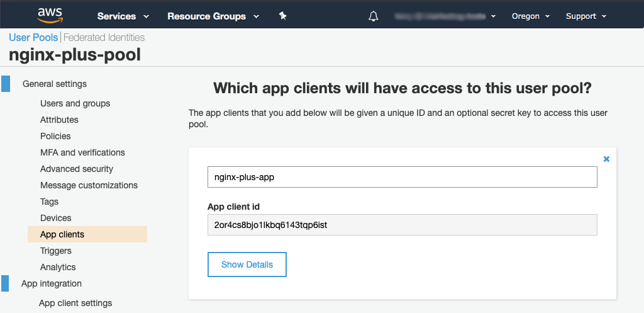
Task: Switch to User Pools tab
Action: click(33, 37)
